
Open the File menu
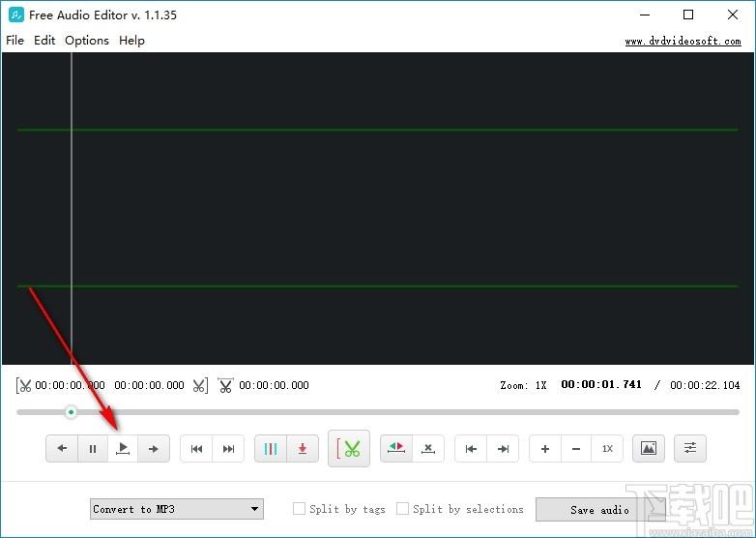tap(15, 41)
